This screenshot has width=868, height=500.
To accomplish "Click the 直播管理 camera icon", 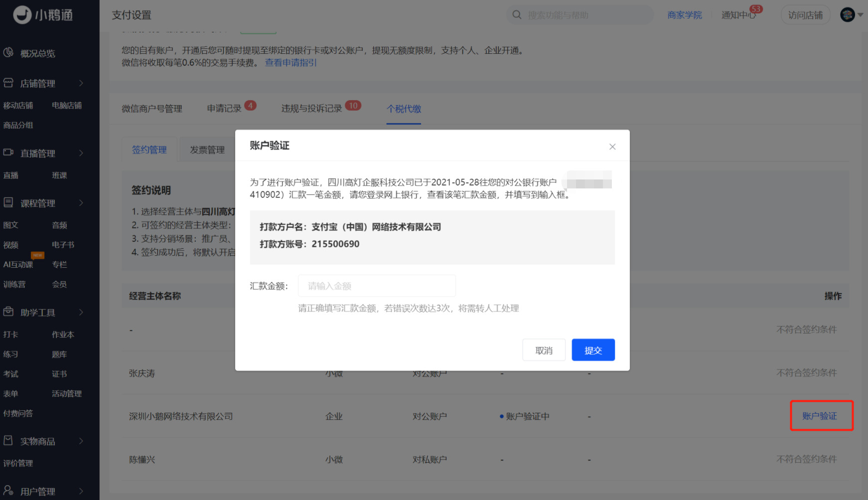I will pyautogui.click(x=8, y=153).
